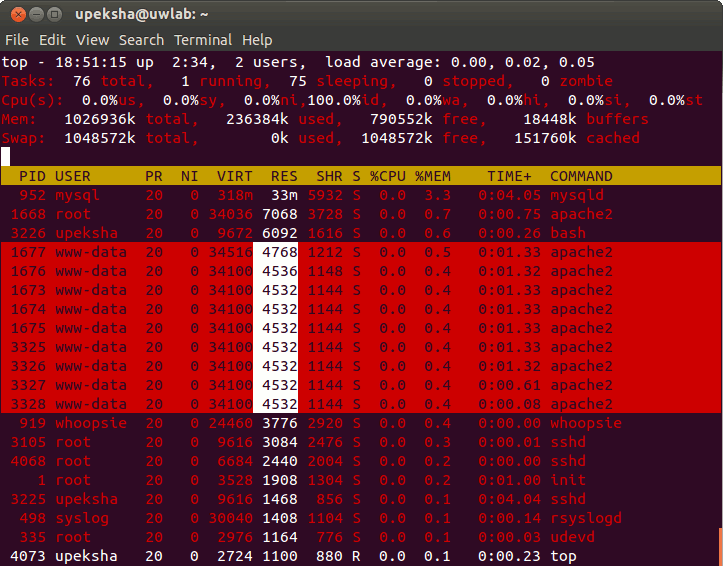The height and width of the screenshot is (566, 723).
Task: Click PID 3325 in the list
Action: point(28,347)
